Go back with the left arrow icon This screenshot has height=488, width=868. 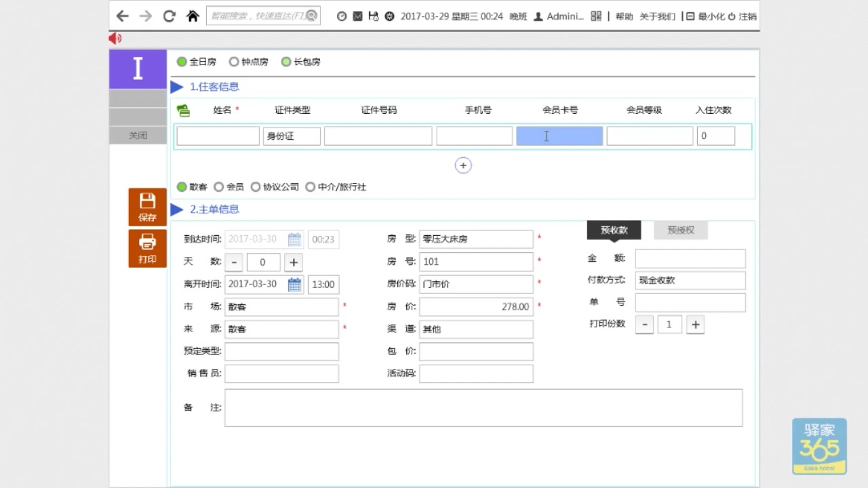point(122,16)
